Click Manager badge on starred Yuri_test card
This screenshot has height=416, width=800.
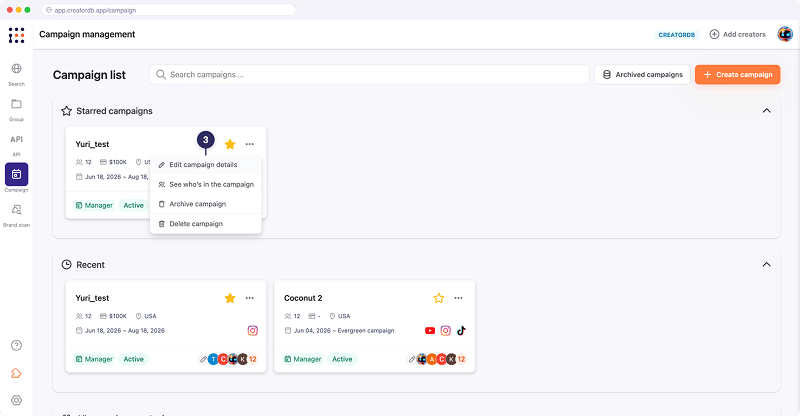[x=94, y=205]
